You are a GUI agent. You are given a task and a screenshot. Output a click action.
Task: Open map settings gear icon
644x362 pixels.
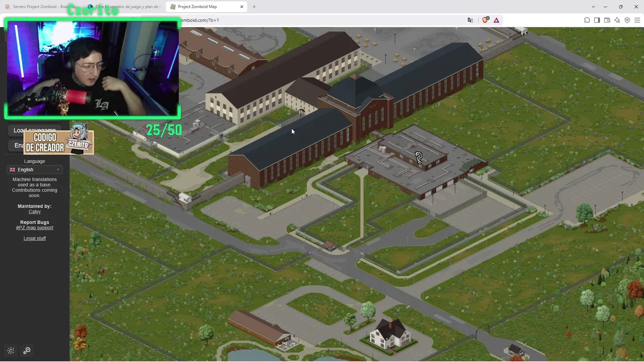(x=27, y=350)
